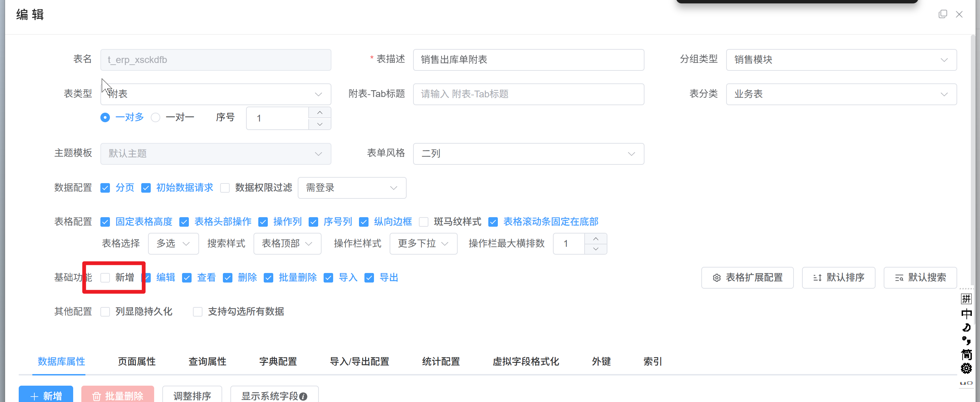
Task: Open the 操作栏样式 更多下拉 dropdown
Action: pos(423,243)
